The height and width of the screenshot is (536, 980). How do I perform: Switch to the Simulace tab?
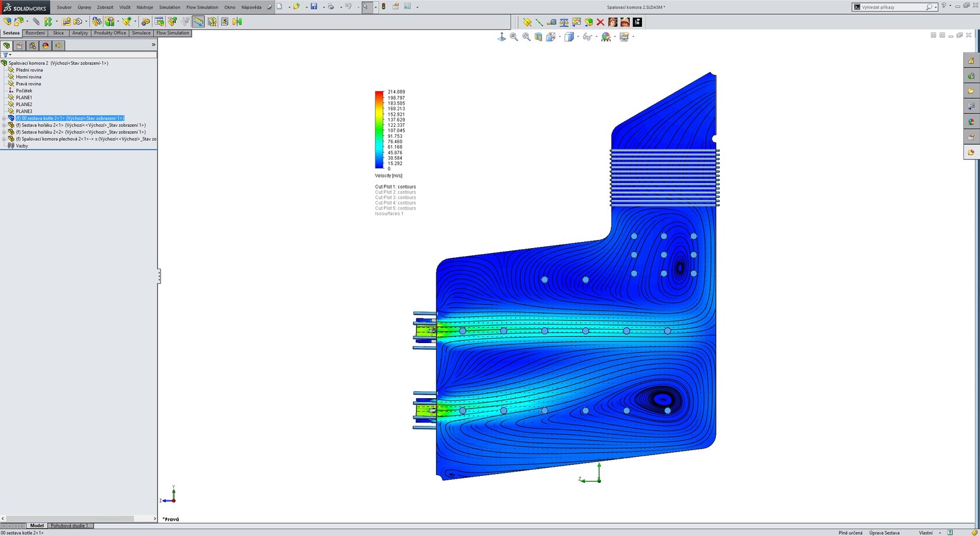coord(141,33)
